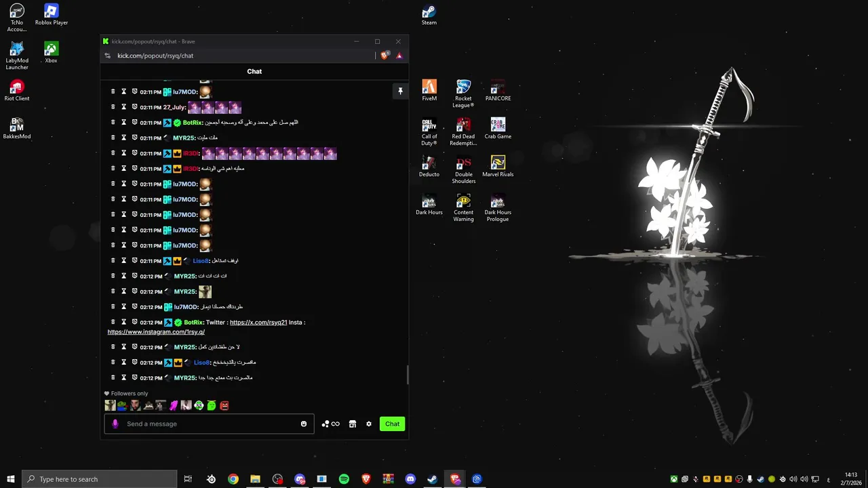Image resolution: width=868 pixels, height=488 pixels.
Task: Click username Liso8 in the last Liso8 message
Action: (x=201, y=363)
